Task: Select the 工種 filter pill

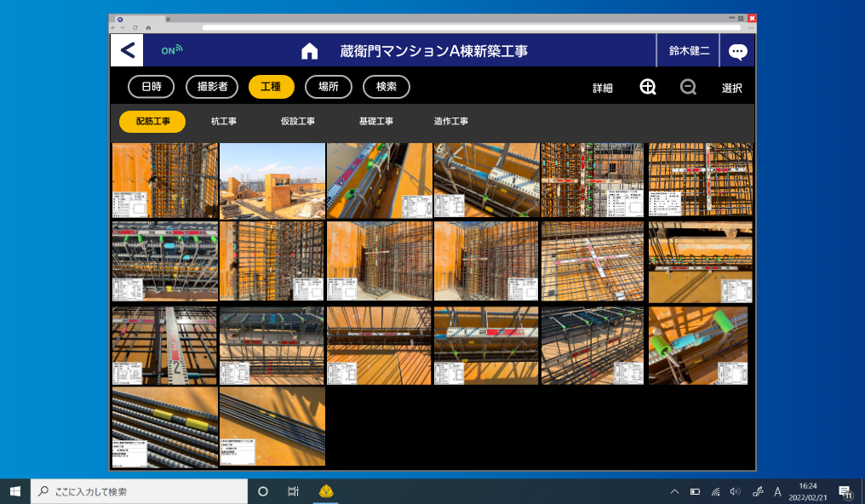Action: pos(271,87)
